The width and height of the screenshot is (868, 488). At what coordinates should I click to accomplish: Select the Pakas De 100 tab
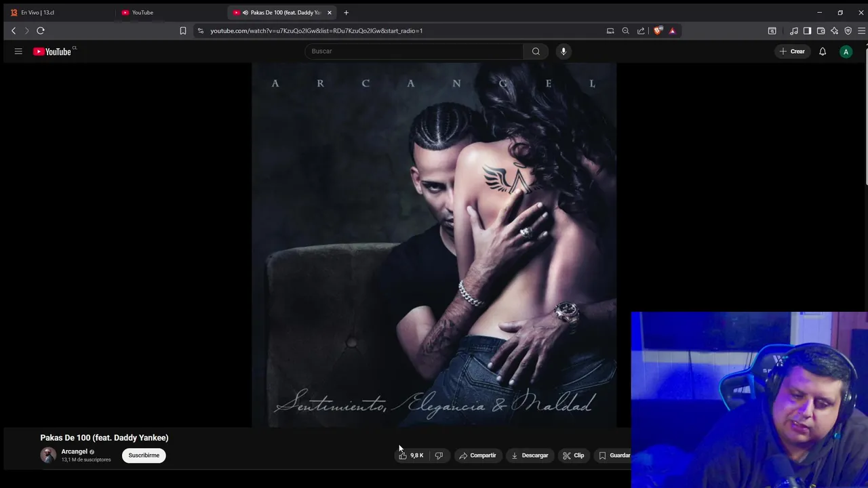tap(282, 12)
